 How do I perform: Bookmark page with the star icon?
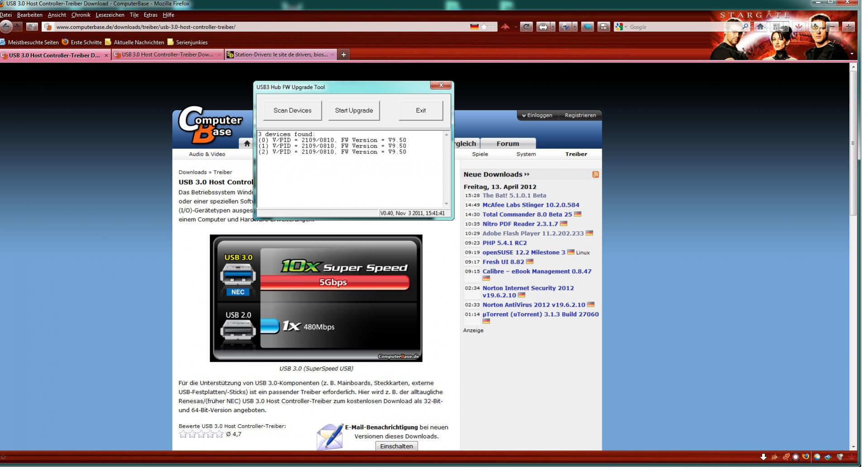pyautogui.click(x=484, y=27)
